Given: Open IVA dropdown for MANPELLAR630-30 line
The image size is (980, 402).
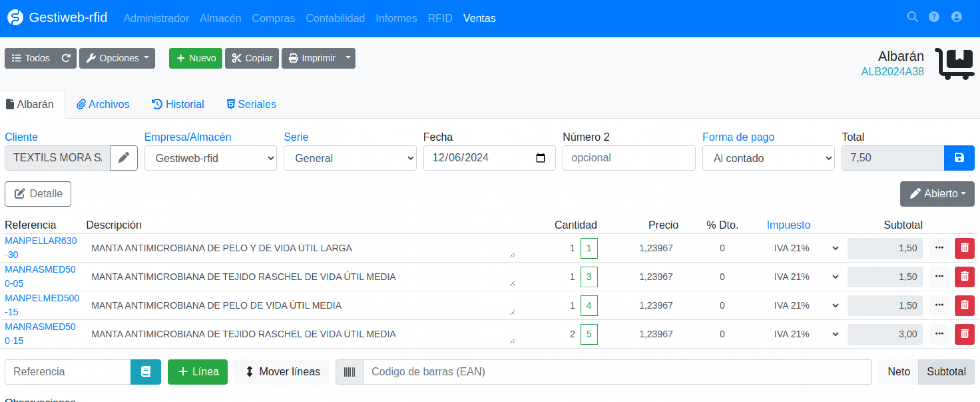Looking at the screenshot, I should point(806,248).
